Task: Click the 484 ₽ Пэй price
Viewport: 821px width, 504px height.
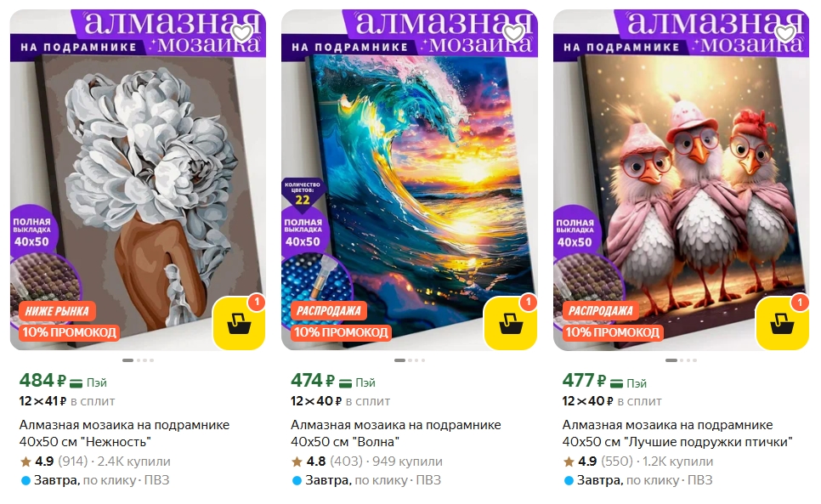Action: (63, 381)
